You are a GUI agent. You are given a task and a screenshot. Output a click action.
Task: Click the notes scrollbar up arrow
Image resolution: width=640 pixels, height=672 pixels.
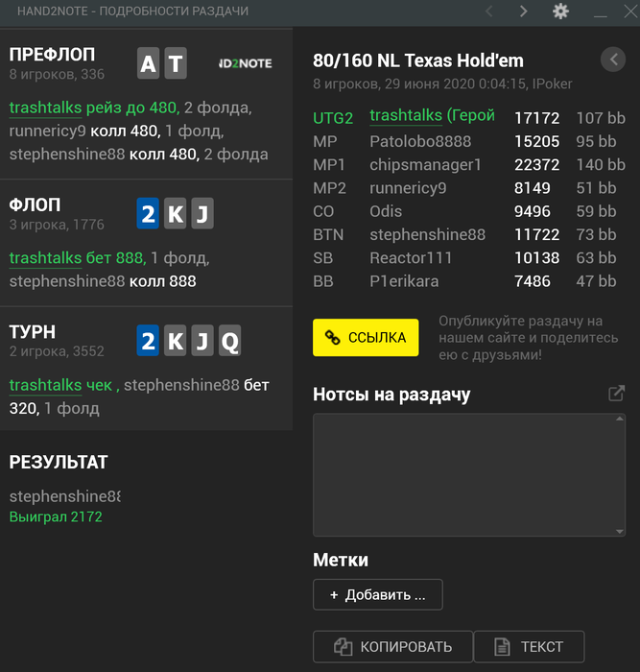[x=620, y=419]
